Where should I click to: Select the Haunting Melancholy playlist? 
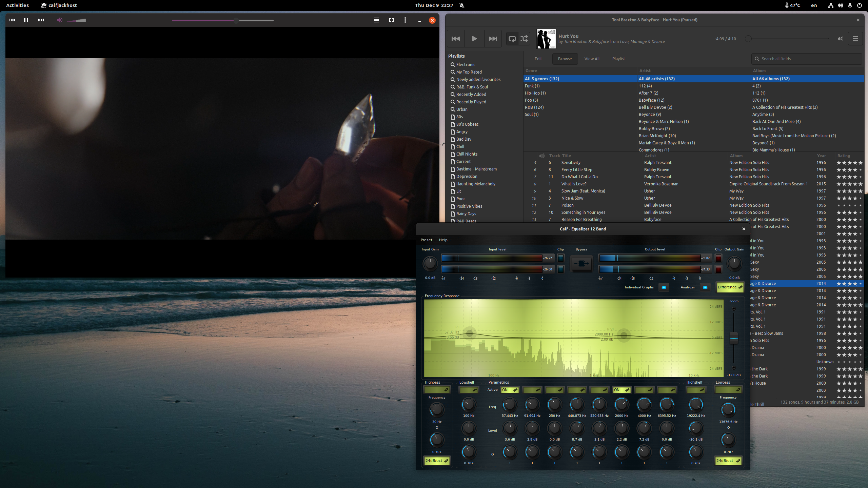click(475, 184)
